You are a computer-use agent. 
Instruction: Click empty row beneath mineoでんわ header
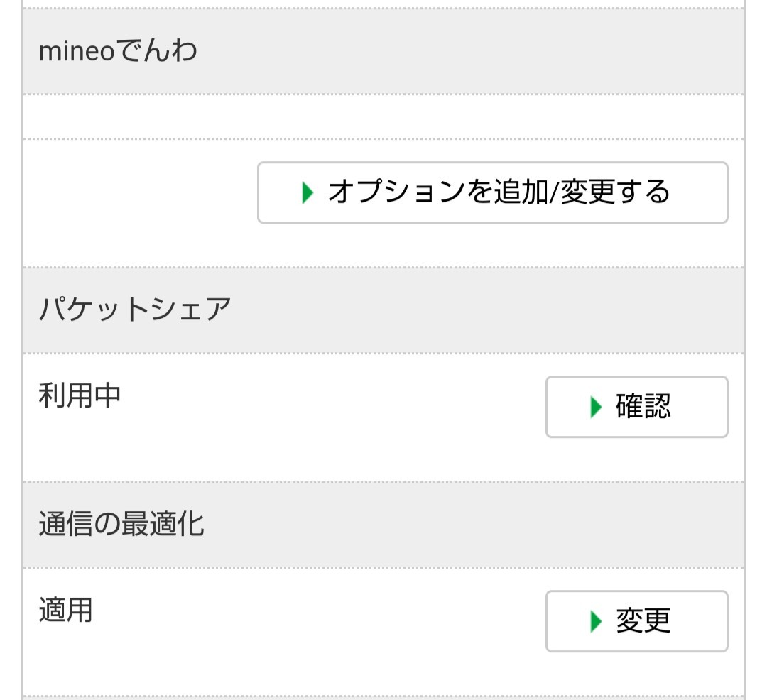click(383, 117)
